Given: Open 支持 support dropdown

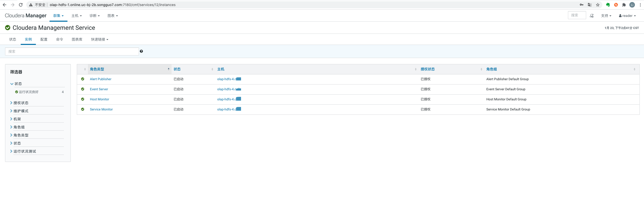Looking at the screenshot, I should pos(606,16).
